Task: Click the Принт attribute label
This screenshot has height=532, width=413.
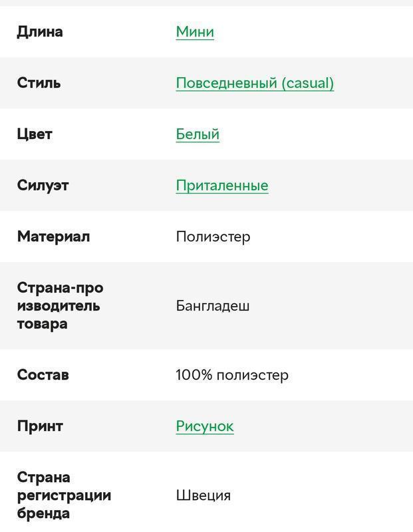Action: click(x=40, y=426)
